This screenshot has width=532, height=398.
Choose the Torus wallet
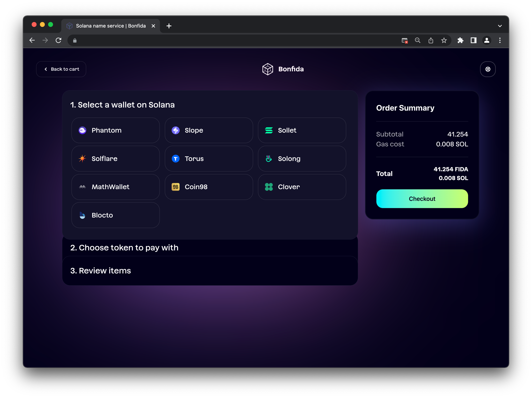[209, 159]
